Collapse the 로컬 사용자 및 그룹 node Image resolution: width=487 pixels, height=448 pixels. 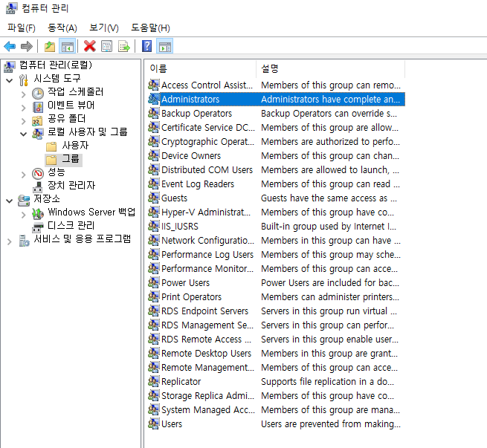click(23, 134)
